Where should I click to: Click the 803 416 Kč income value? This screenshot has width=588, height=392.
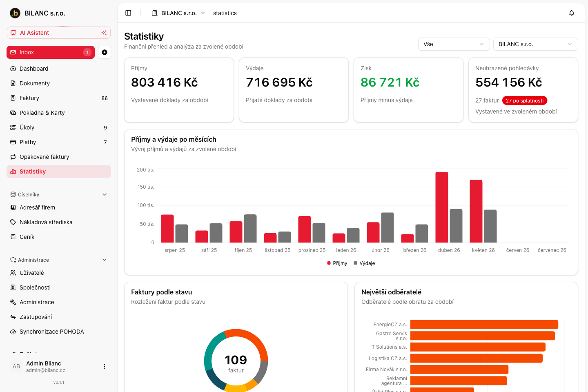tap(165, 82)
